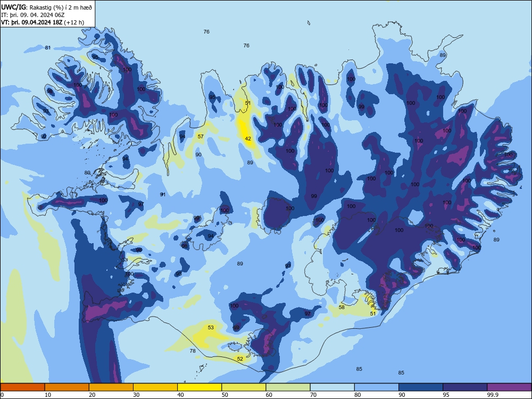Image resolution: width=532 pixels, height=399 pixels.
Task: Click the legend tick label '50'
Action: click(x=225, y=395)
